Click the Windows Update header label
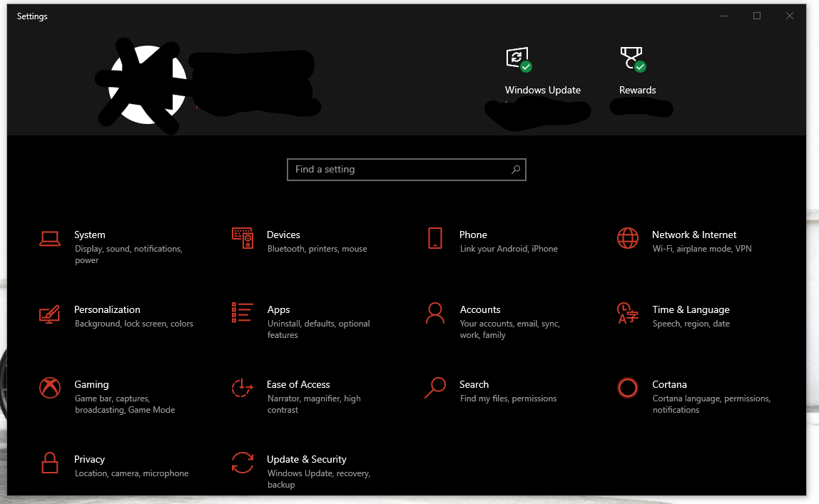This screenshot has height=504, width=819. coord(543,90)
